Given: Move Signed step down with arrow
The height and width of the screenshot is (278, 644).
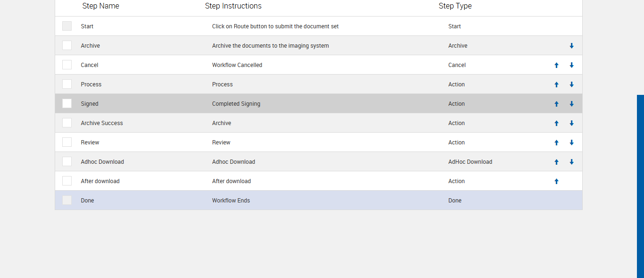Looking at the screenshot, I should point(571,104).
